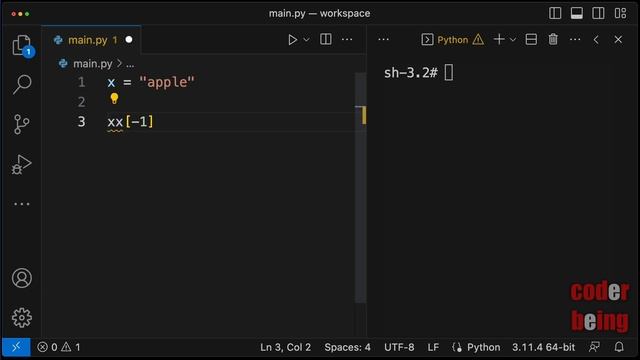Open the Source Control view

(x=22, y=124)
